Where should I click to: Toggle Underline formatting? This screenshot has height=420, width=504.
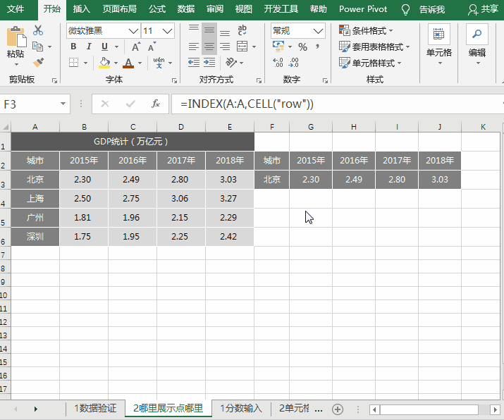(x=104, y=47)
